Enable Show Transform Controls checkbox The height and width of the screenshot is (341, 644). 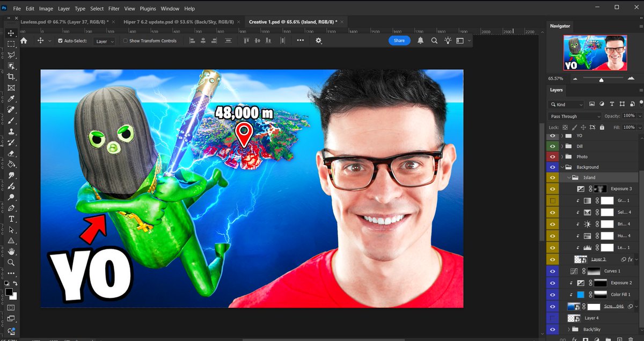126,41
